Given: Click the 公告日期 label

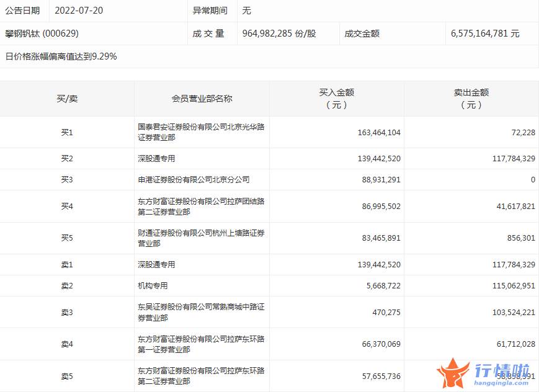Looking at the screenshot, I should point(22,11).
